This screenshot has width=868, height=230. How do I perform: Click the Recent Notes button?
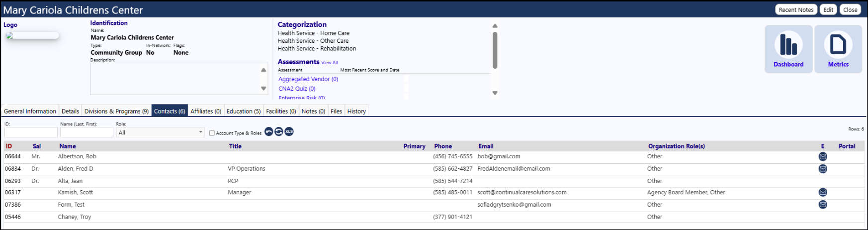pyautogui.click(x=796, y=9)
